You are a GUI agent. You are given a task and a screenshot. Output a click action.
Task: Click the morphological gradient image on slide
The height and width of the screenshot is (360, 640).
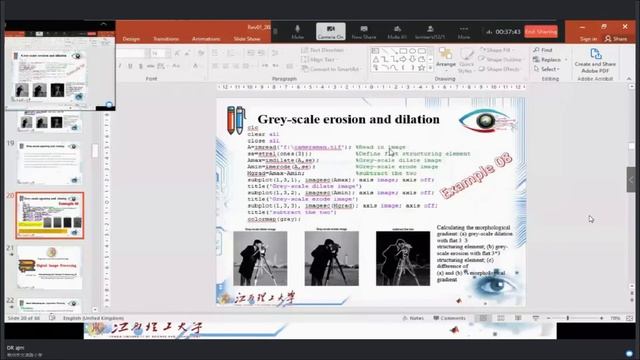pyautogui.click(x=403, y=258)
